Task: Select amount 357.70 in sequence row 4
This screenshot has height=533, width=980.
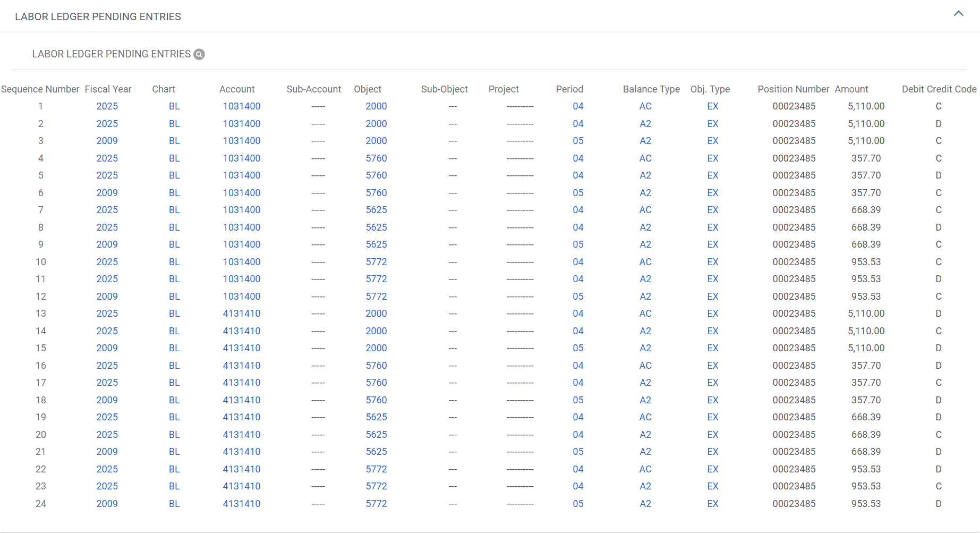Action: click(866, 158)
